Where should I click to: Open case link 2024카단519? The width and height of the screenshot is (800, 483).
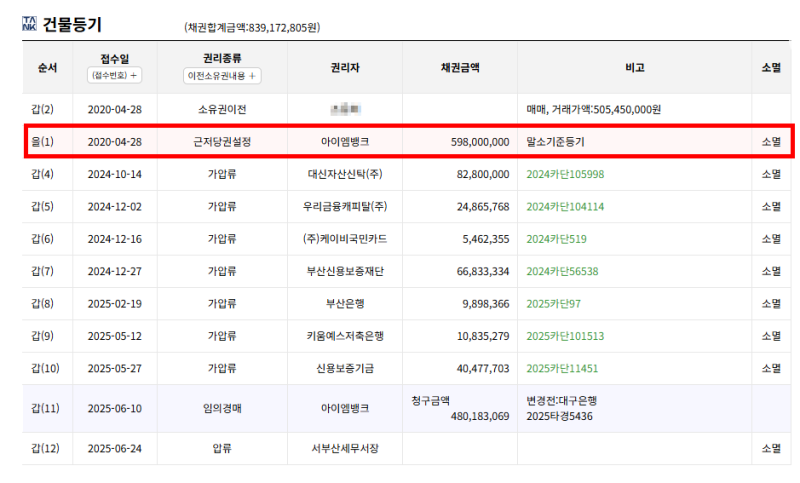coord(556,239)
